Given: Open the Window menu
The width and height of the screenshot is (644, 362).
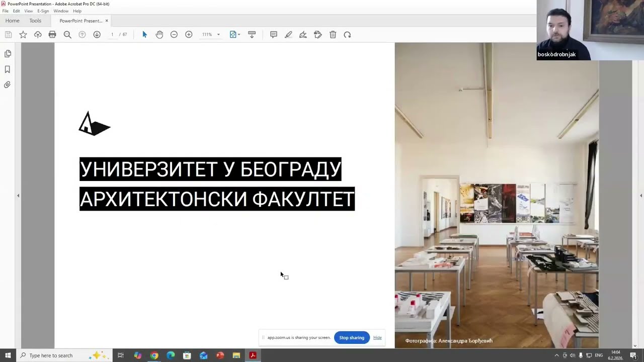Looking at the screenshot, I should (61, 11).
